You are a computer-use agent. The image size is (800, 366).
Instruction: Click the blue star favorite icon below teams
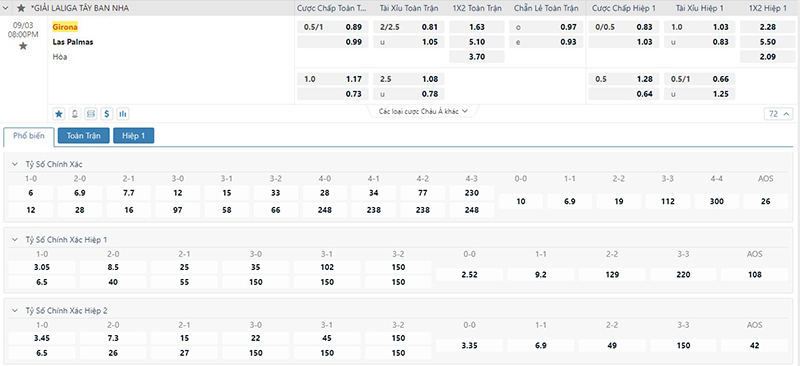tap(59, 113)
